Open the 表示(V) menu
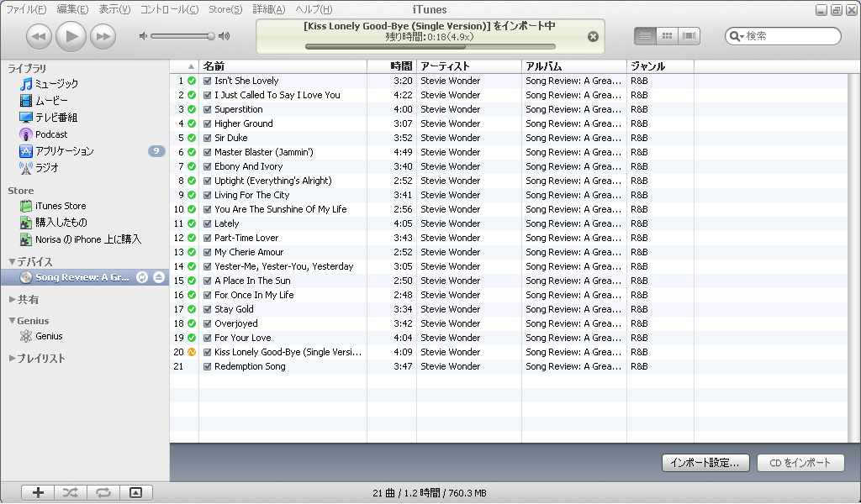 tap(114, 9)
